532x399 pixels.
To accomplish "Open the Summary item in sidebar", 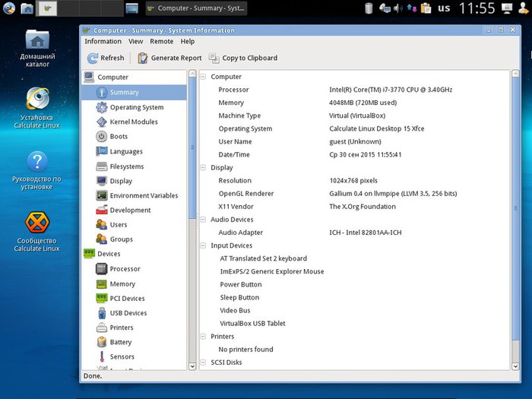I will (134, 92).
